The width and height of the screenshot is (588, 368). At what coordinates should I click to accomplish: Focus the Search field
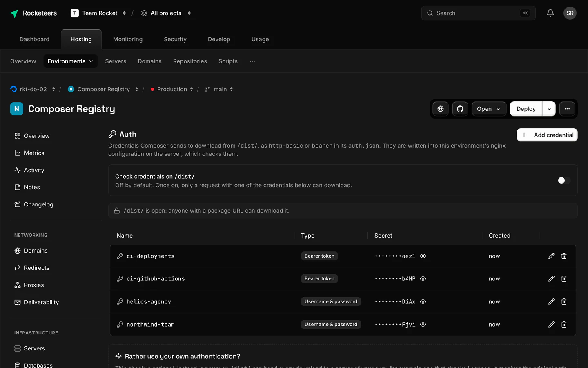pyautogui.click(x=478, y=13)
